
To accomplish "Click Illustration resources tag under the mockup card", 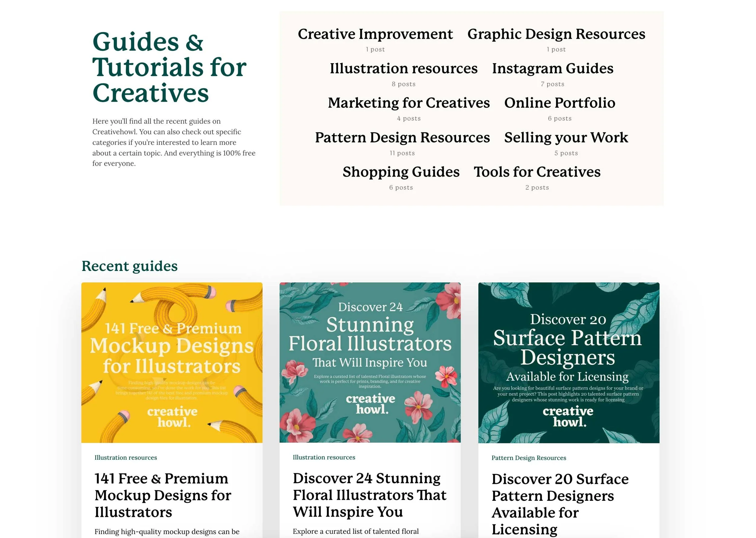I will (x=126, y=458).
